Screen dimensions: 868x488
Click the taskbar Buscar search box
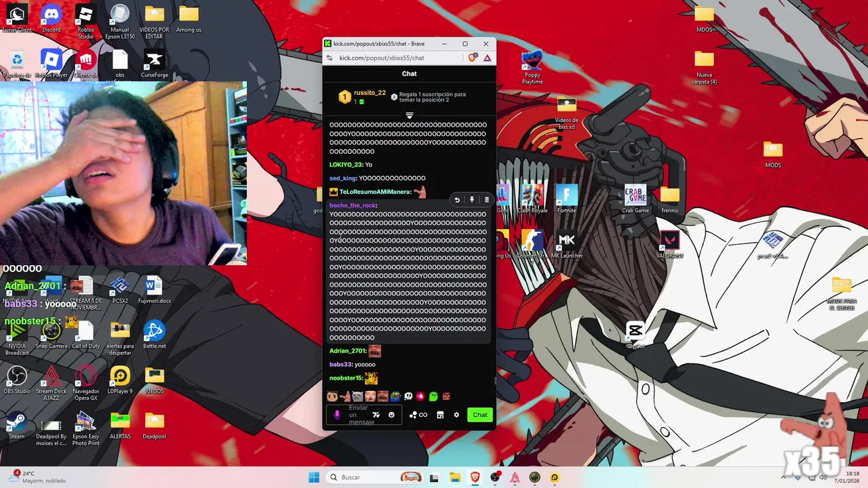(375, 477)
